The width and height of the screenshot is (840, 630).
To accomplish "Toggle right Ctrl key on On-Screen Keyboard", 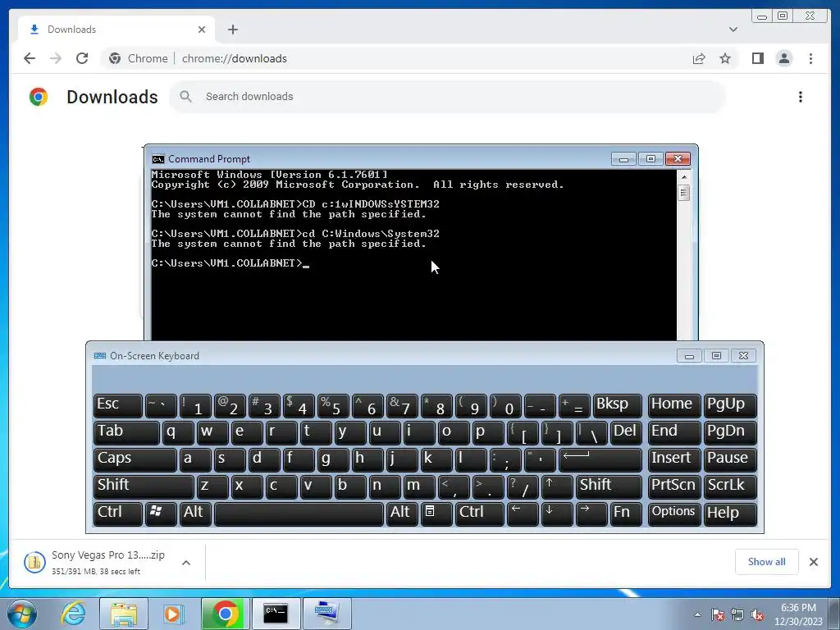I will [479, 514].
